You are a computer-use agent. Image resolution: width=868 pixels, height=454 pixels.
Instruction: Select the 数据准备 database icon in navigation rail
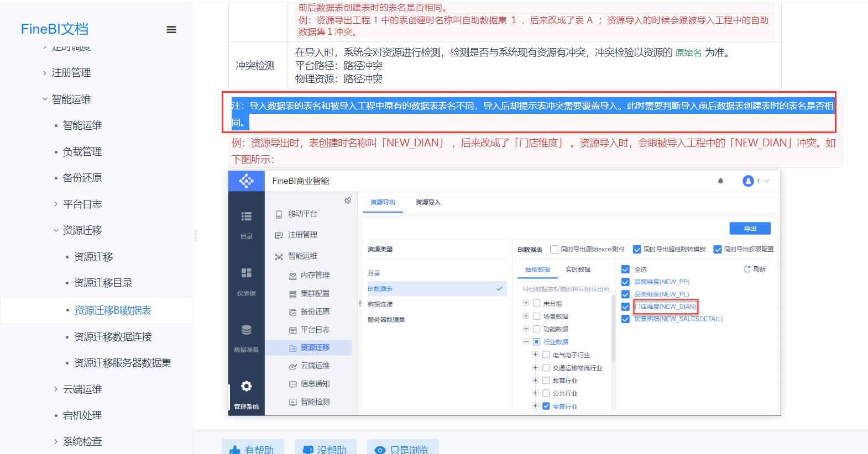(247, 330)
